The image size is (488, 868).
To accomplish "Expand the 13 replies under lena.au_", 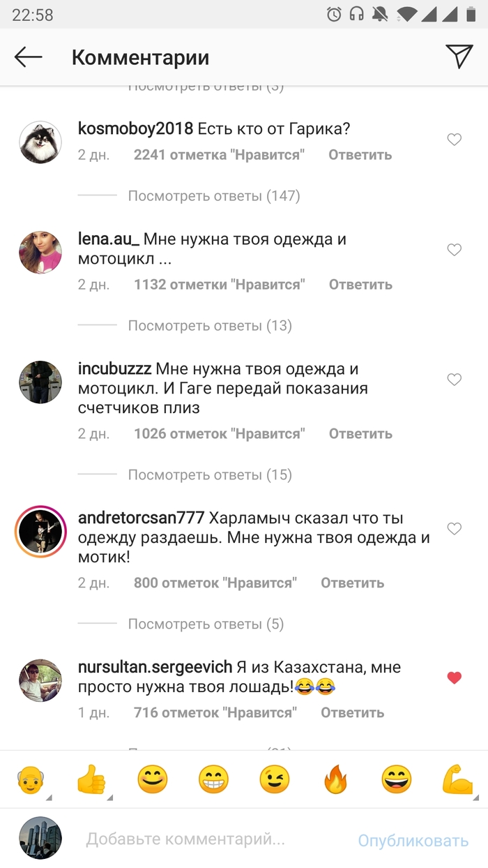I will click(210, 326).
